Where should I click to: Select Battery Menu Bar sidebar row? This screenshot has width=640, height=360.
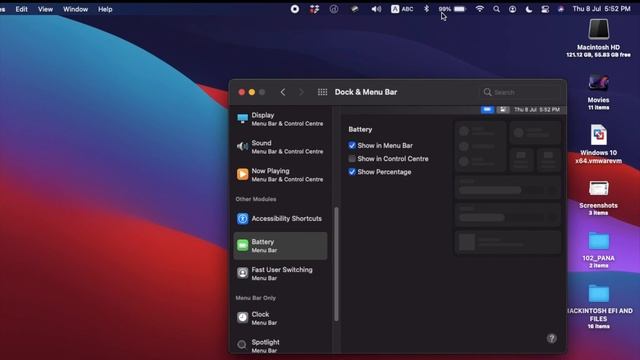(x=280, y=246)
